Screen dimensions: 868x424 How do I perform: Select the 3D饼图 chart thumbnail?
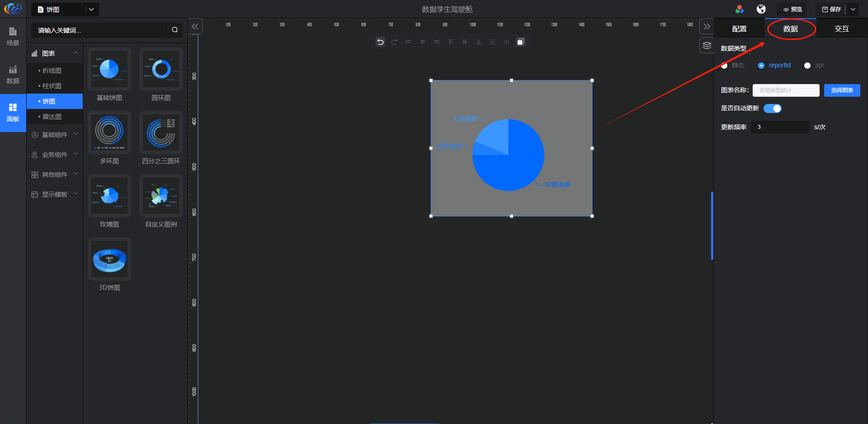(x=109, y=259)
